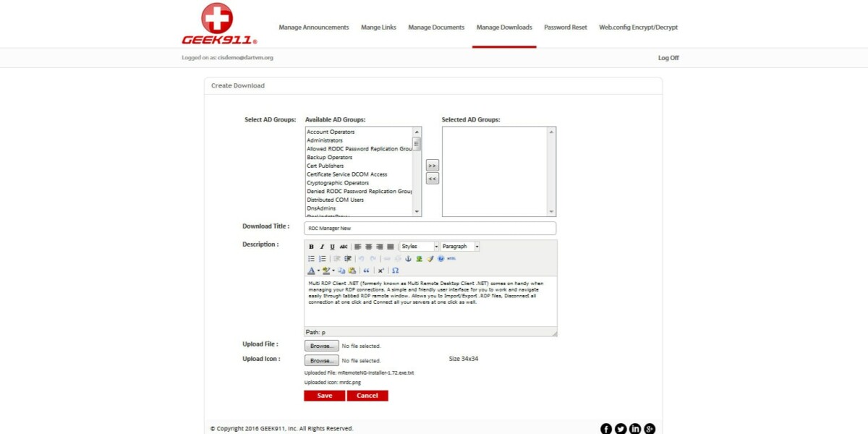
Task: Visit the GEEK911 Twitter page
Action: (621, 428)
